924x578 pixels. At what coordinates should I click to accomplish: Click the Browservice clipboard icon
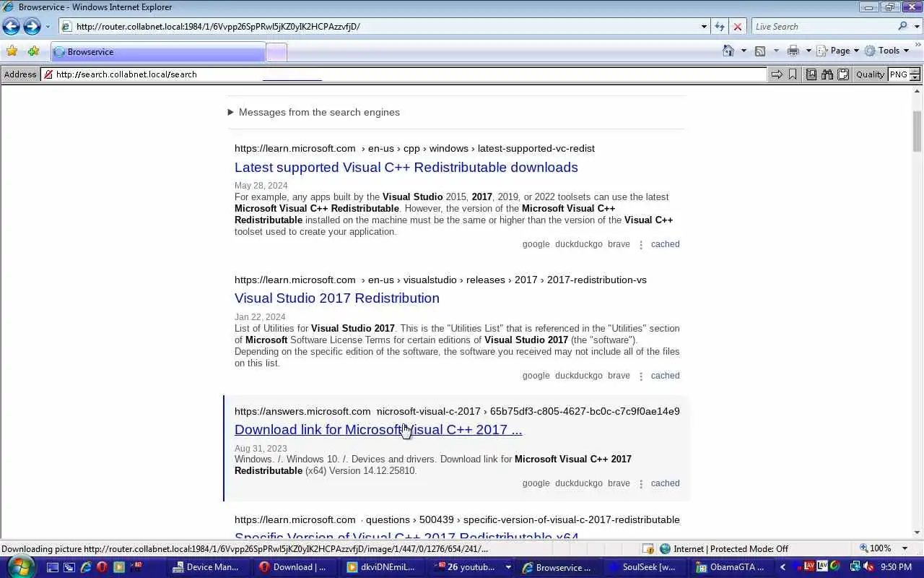(x=842, y=74)
